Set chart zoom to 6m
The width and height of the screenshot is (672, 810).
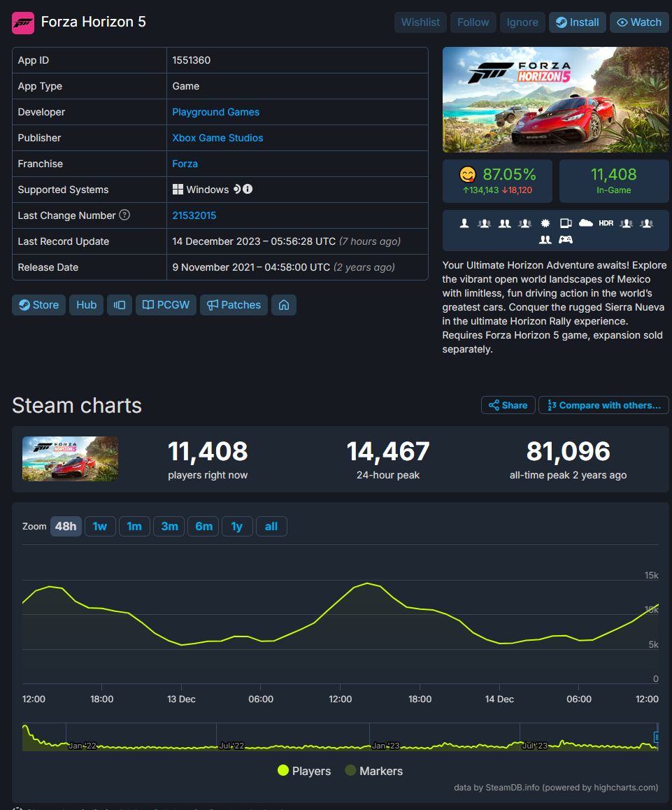(203, 527)
